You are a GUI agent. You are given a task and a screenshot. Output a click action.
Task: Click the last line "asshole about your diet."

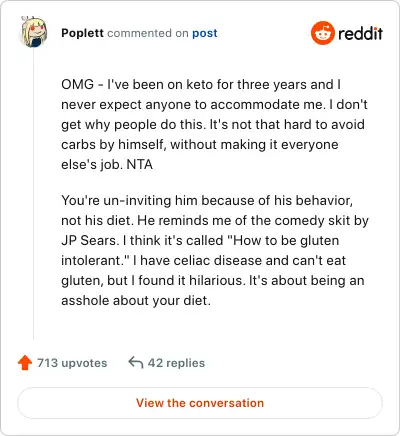click(136, 300)
